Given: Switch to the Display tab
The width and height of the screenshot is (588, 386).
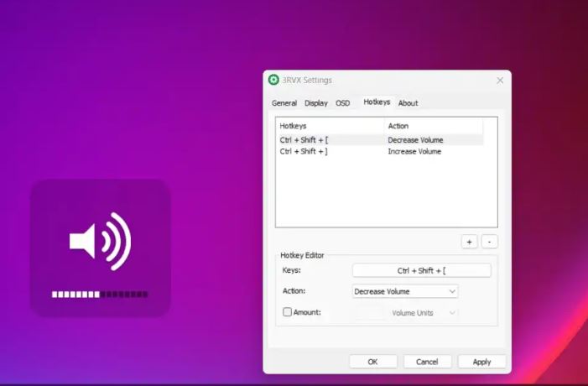Looking at the screenshot, I should (x=316, y=103).
